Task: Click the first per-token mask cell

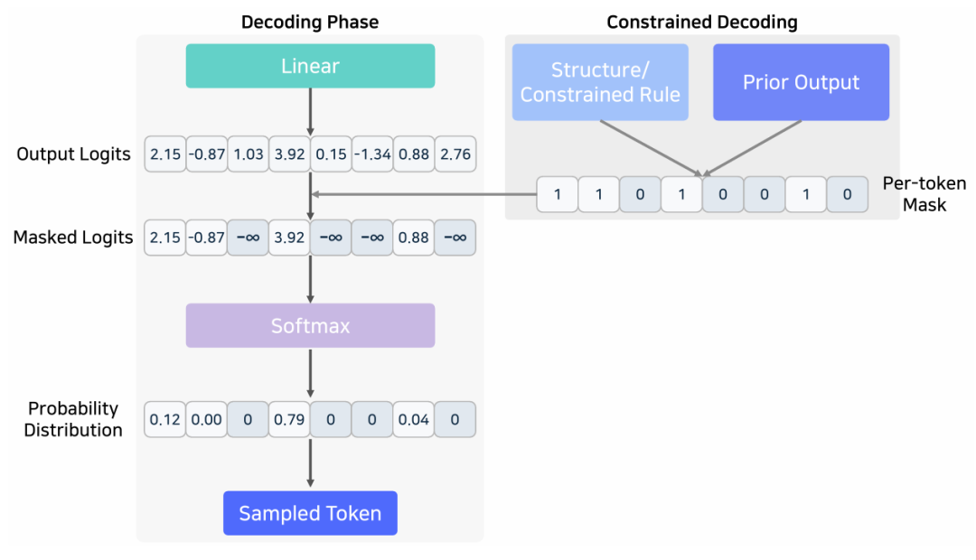Action: coord(558,194)
